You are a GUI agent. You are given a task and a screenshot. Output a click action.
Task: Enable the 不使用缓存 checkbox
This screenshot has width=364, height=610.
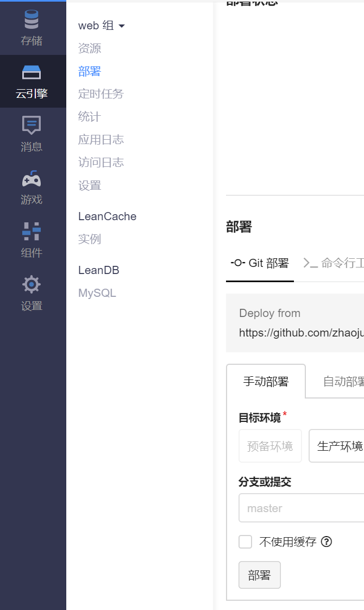[246, 541]
